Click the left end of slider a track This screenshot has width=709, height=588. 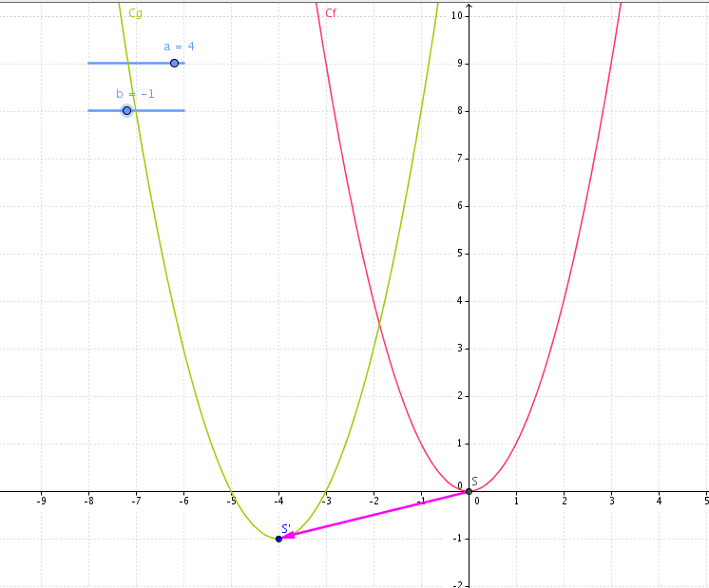tap(88, 63)
